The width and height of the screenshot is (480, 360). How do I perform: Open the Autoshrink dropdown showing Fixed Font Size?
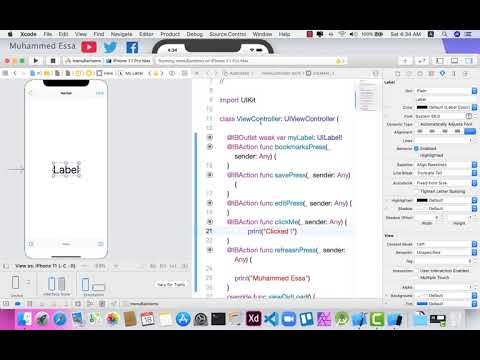(x=446, y=183)
